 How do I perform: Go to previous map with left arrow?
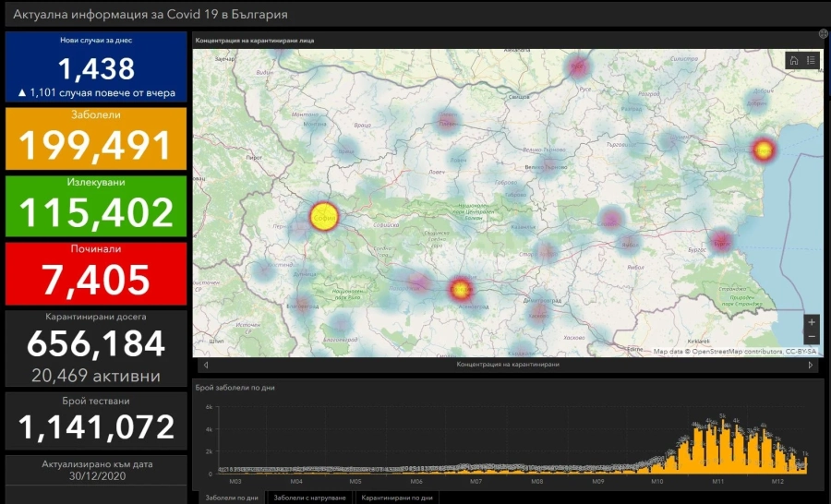206,365
